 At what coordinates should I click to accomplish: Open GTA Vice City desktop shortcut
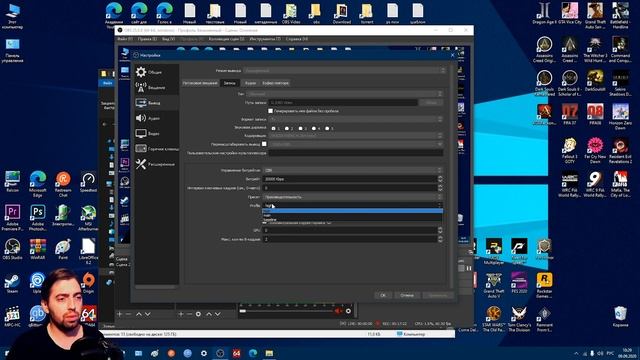pos(570,13)
